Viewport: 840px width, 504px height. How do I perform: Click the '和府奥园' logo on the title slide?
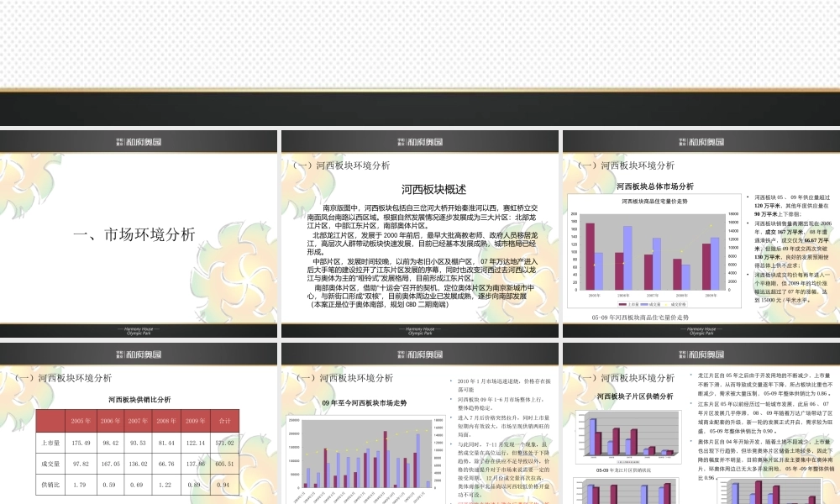(139, 142)
